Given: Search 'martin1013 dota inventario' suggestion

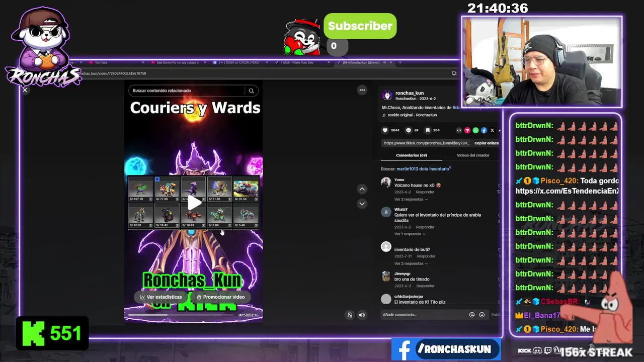Looking at the screenshot, I should pos(424,169).
